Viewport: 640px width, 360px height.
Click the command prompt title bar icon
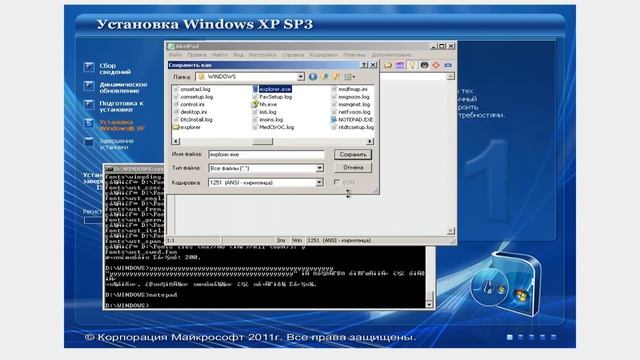[x=109, y=169]
